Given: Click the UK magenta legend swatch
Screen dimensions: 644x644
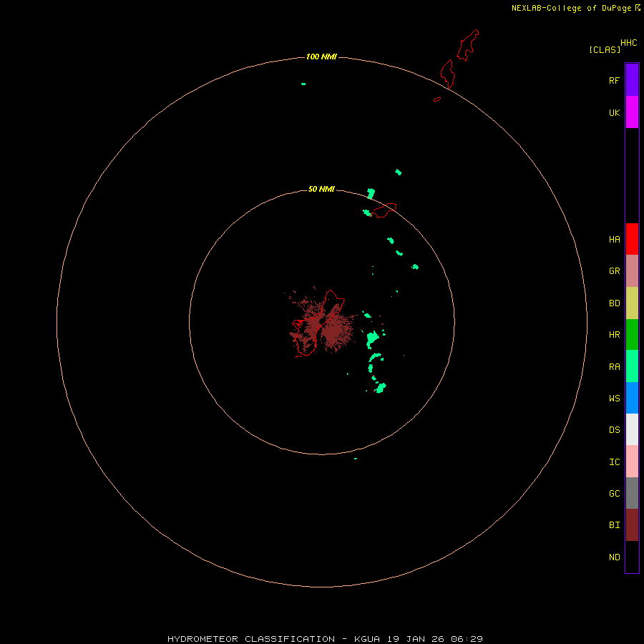Looking at the screenshot, I should coord(632,112).
